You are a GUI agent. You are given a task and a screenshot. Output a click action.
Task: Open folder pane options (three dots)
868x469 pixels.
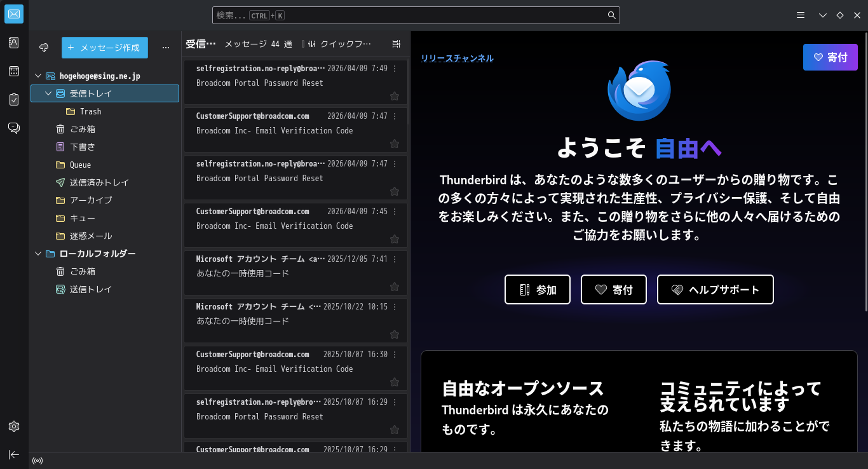166,48
